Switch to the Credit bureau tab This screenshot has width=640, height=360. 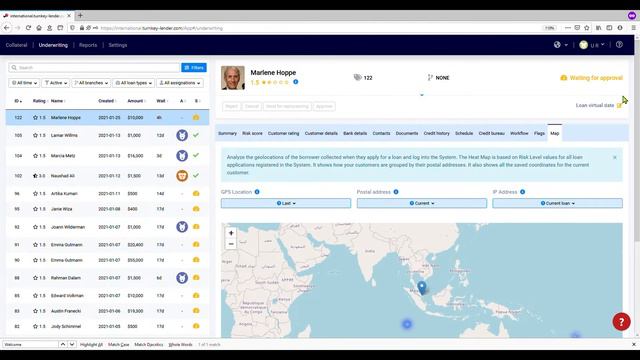(x=491, y=133)
